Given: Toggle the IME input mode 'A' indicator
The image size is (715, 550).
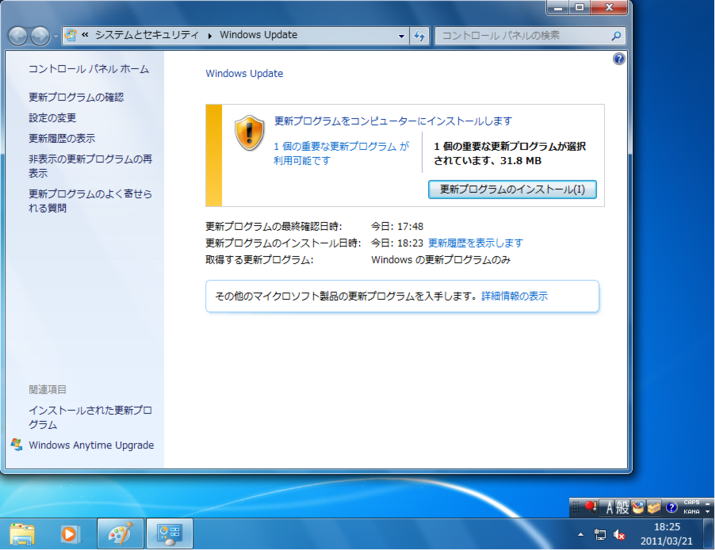Looking at the screenshot, I should (x=609, y=507).
